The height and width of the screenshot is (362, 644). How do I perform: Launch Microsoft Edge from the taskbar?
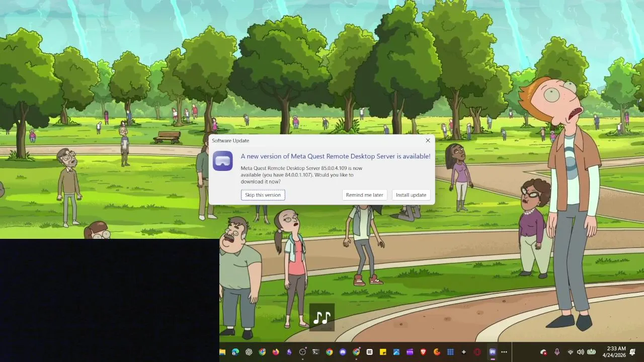coord(235,352)
